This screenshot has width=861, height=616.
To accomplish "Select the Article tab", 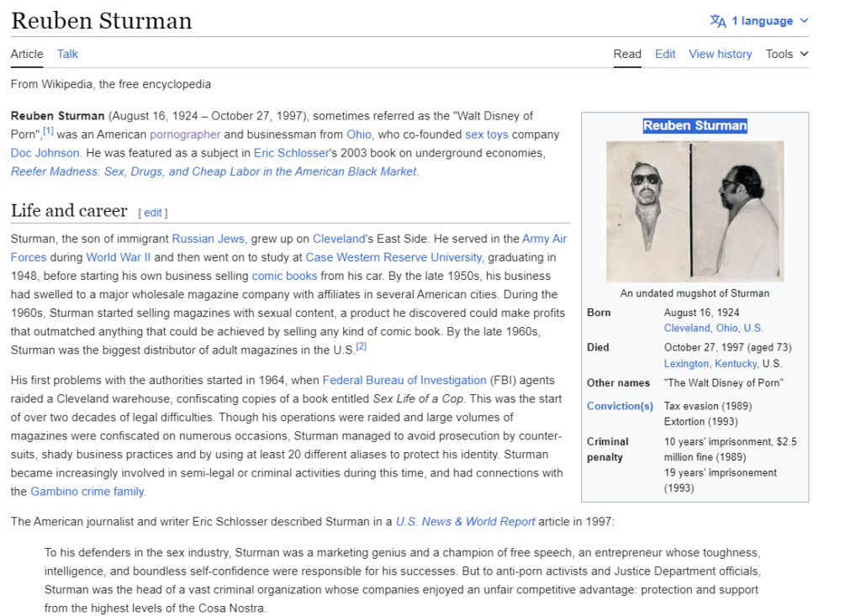I will coord(27,54).
